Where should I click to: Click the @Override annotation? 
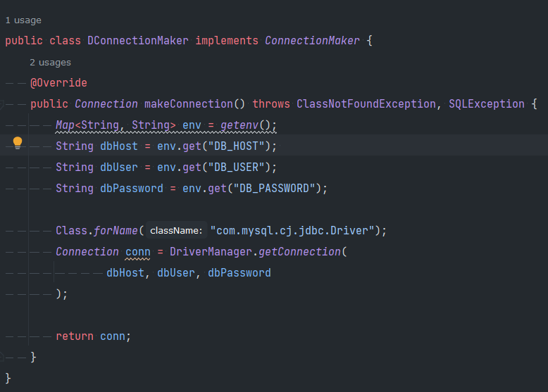click(58, 83)
